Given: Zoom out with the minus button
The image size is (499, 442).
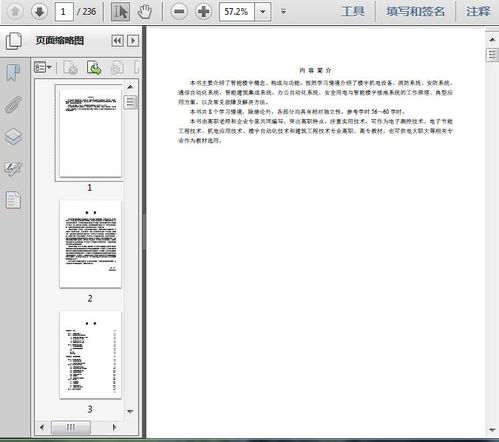Looking at the screenshot, I should 179,12.
